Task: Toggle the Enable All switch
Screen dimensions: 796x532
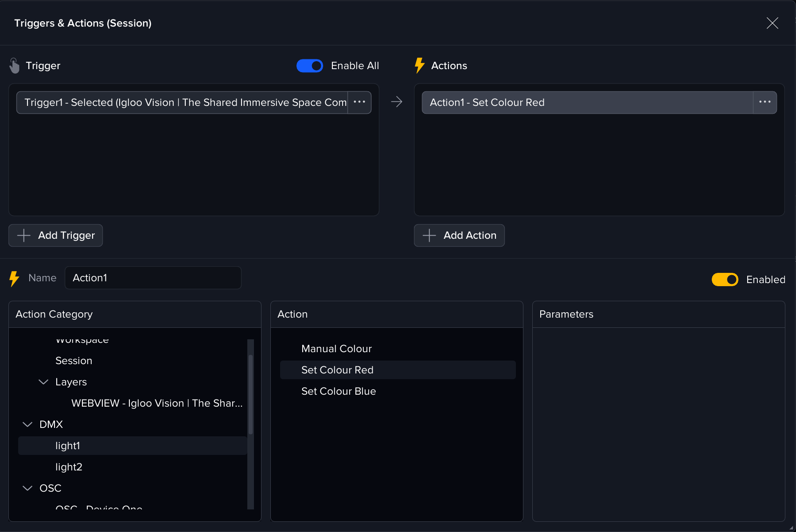Action: click(x=310, y=66)
